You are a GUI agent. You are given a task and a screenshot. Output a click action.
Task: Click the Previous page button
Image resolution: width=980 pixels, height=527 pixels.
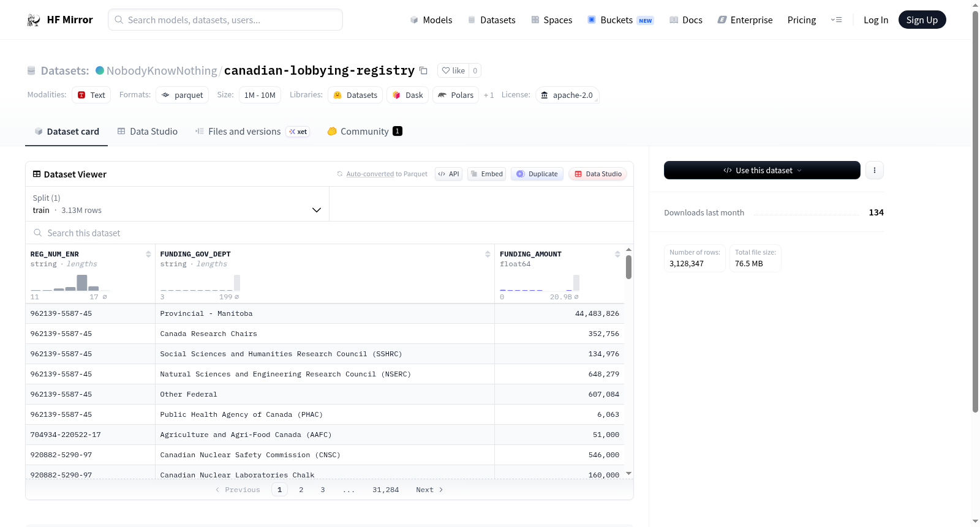[x=238, y=490]
